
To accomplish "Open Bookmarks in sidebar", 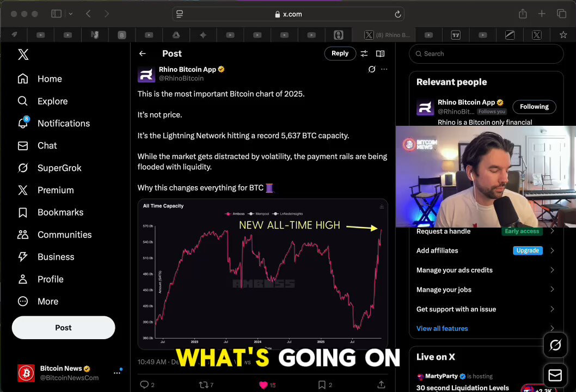I will click(x=51, y=212).
